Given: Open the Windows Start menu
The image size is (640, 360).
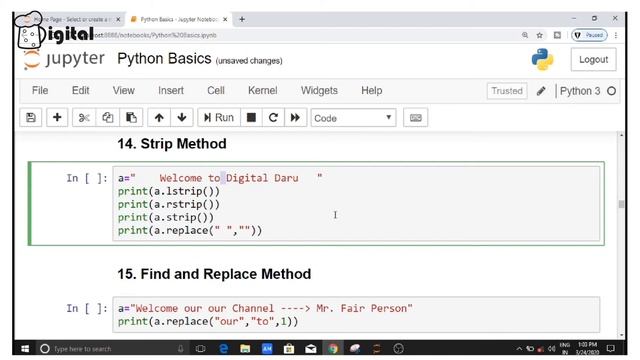Looking at the screenshot, I should click(25, 349).
